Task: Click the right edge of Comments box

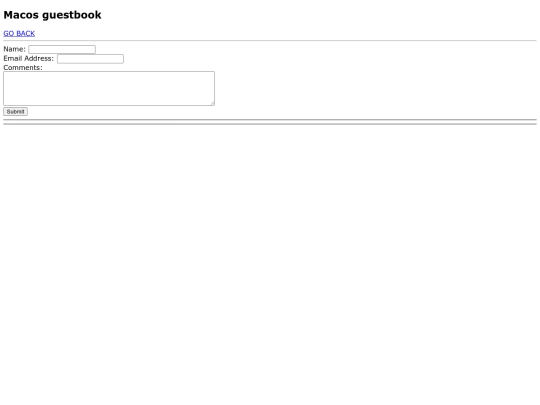Action: (214, 88)
